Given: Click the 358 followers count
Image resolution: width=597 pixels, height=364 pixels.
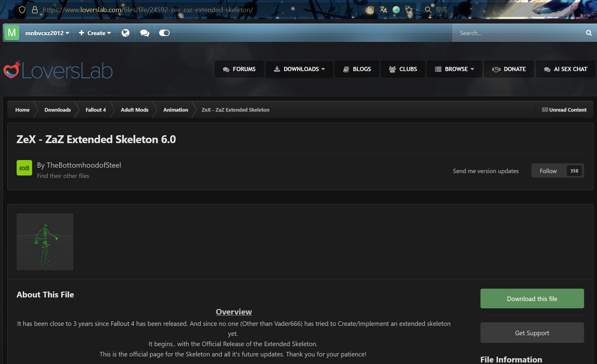Looking at the screenshot, I should click(574, 171).
